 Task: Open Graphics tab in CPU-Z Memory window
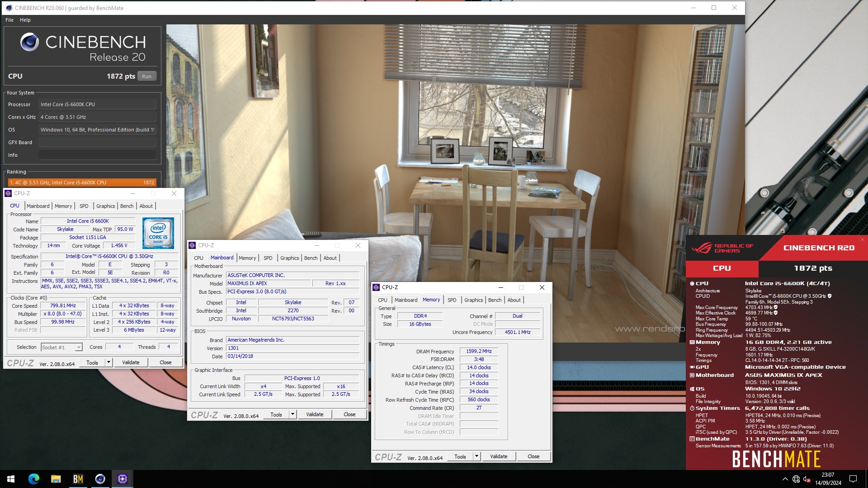(474, 300)
